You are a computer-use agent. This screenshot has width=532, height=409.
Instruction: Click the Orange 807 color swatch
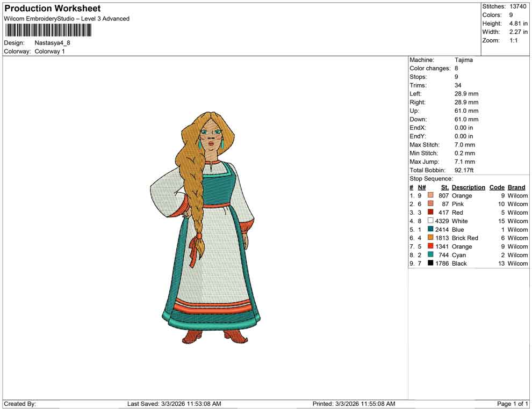tap(430, 195)
